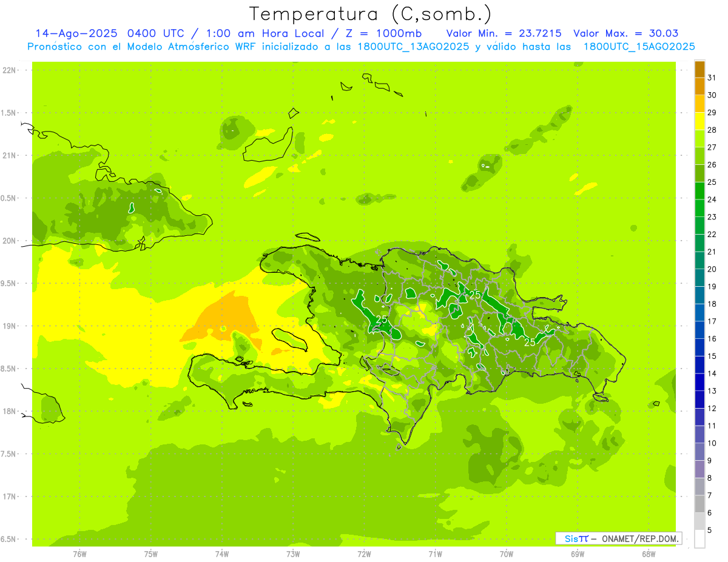728x562 pixels.
Task: Select the blue legend swatch between 15 and 16
Action: tap(699, 347)
